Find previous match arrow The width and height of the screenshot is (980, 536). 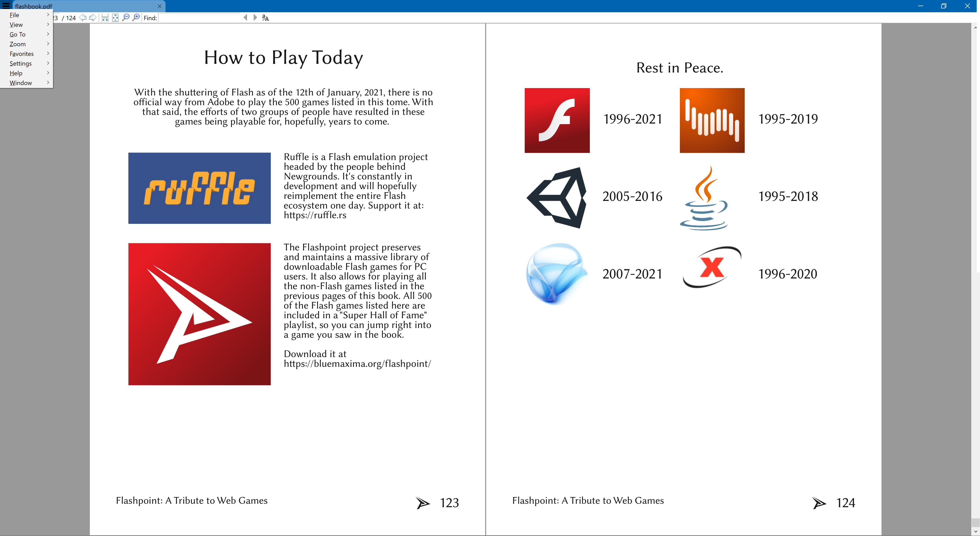click(245, 18)
